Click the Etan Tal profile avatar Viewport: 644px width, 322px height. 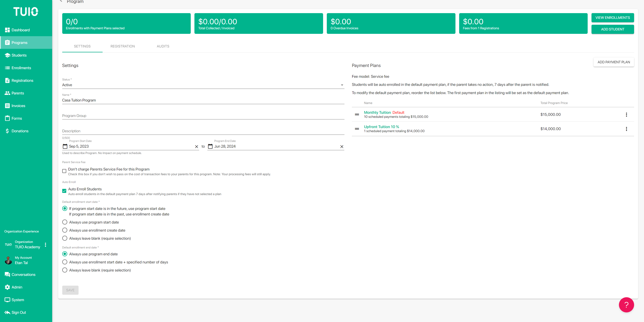[x=8, y=260]
